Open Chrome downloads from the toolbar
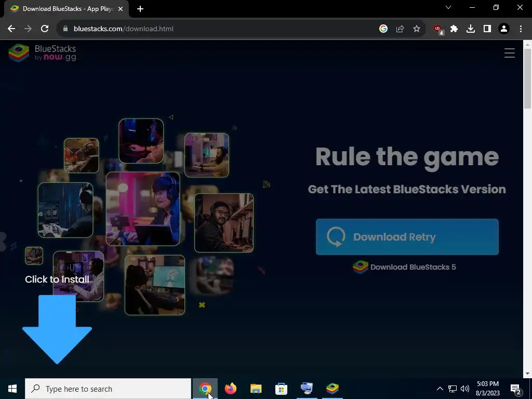532x399 pixels. tap(471, 29)
